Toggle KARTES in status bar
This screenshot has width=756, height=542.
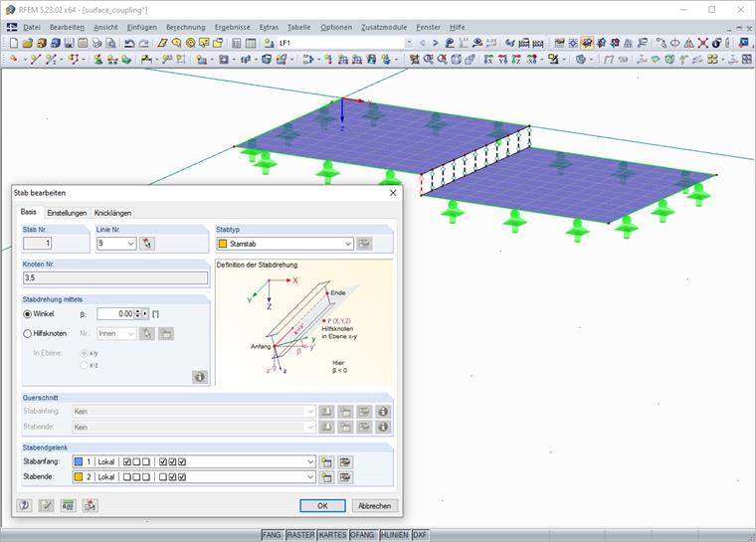coord(332,535)
